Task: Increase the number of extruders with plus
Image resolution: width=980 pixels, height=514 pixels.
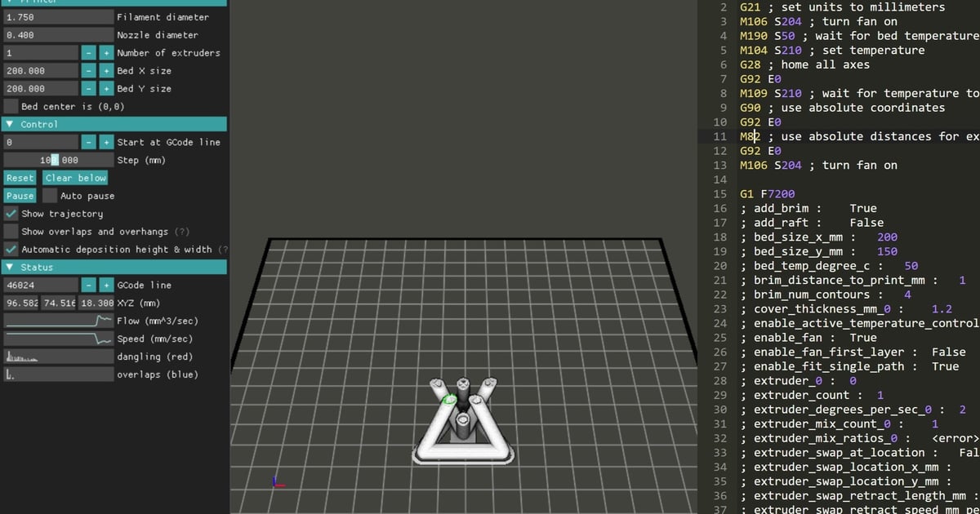Action: click(106, 53)
